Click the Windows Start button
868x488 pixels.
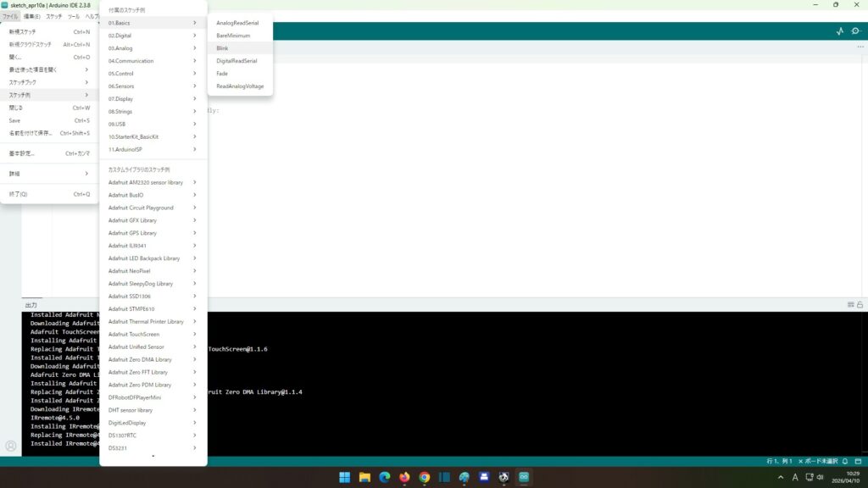tap(345, 477)
